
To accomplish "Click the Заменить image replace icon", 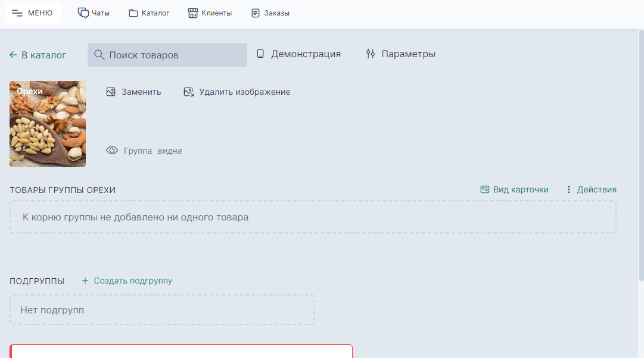I will click(x=110, y=92).
